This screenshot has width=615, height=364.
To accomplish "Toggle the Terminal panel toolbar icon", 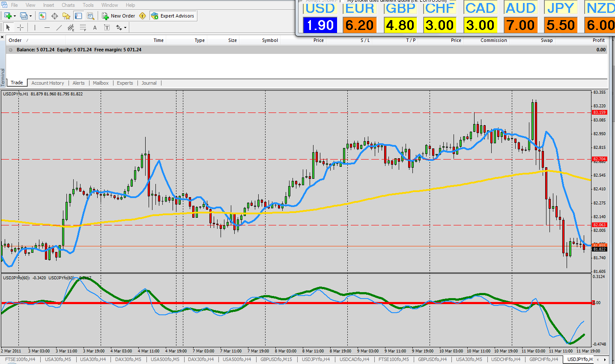I will 78,16.
